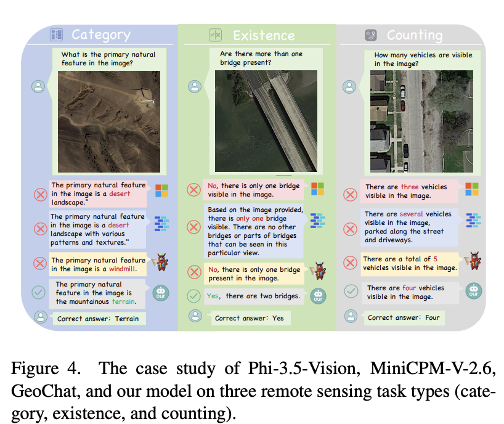The image size is (504, 424).
Task: Click the question 'Are there more than one bridge present?'
Action: tap(261, 58)
